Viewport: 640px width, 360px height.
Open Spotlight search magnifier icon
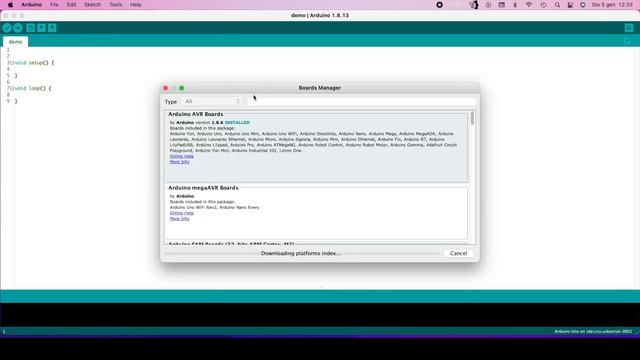tap(557, 5)
